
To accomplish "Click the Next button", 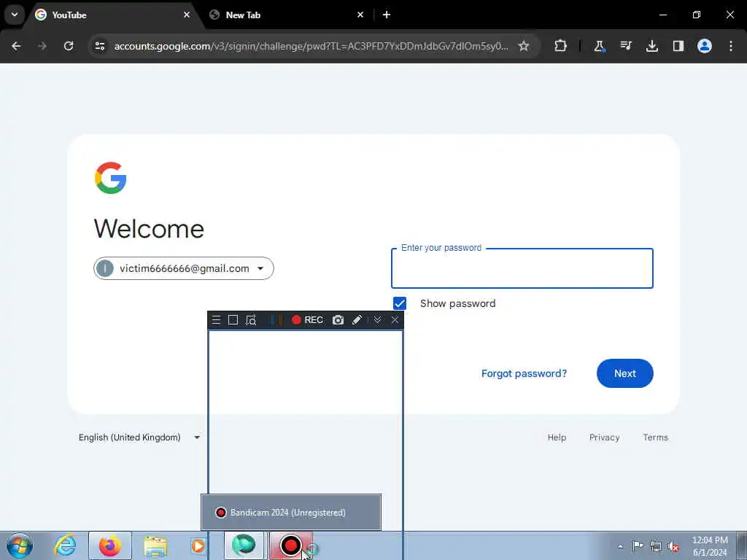I will (x=624, y=373).
